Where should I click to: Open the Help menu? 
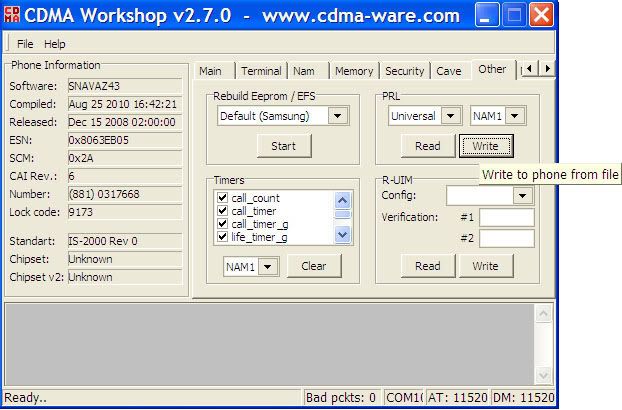tap(55, 44)
